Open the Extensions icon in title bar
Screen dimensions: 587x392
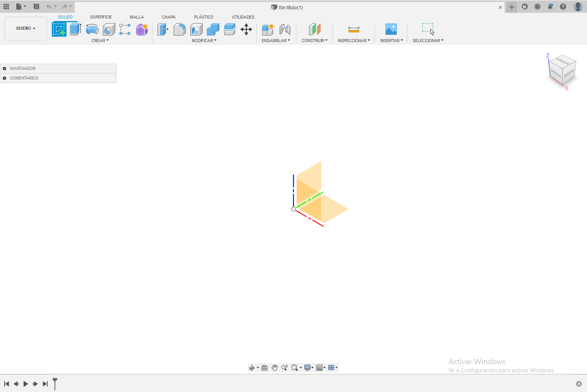coord(525,7)
